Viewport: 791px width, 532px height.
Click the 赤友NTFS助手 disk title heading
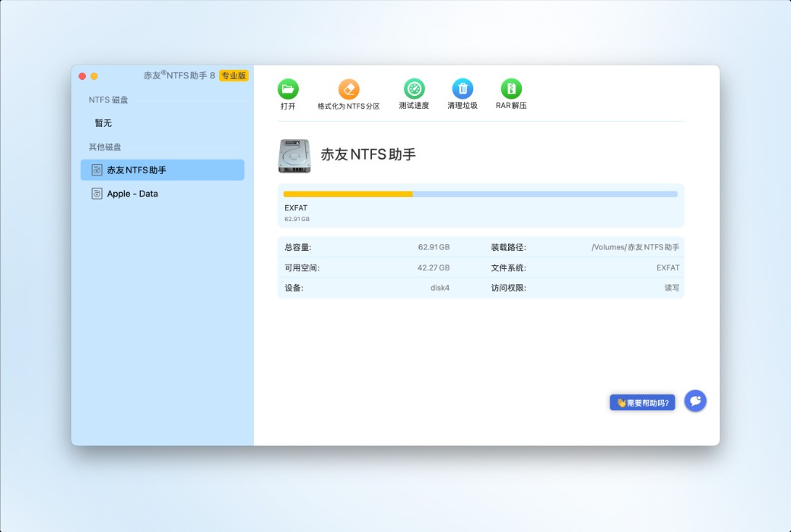pos(368,154)
